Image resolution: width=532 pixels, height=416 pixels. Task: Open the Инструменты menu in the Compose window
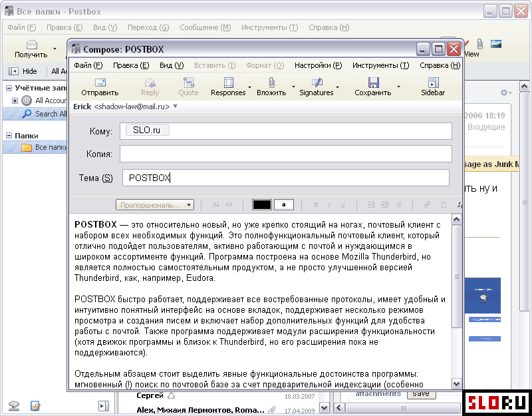[x=380, y=65]
